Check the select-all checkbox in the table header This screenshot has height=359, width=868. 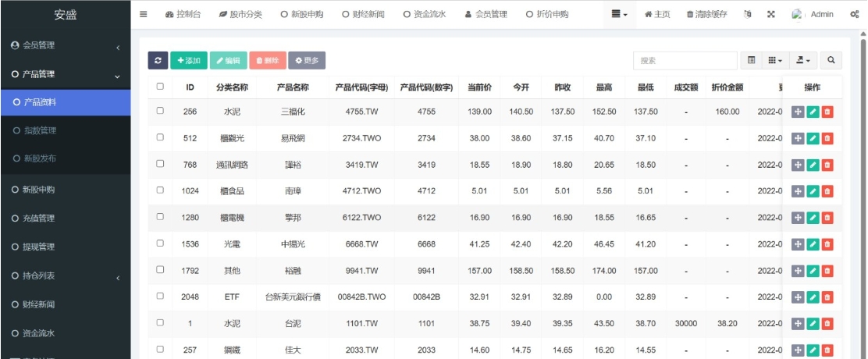(x=160, y=87)
